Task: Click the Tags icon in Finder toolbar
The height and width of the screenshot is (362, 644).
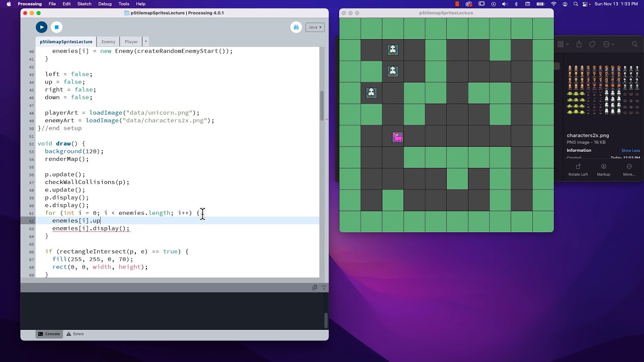Action: pyautogui.click(x=592, y=44)
